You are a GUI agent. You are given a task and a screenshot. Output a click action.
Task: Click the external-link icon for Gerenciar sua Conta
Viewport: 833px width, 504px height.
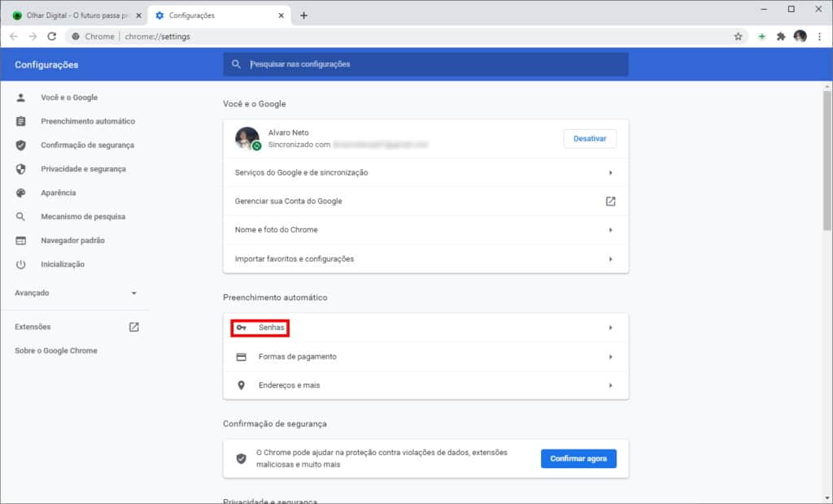click(x=610, y=202)
